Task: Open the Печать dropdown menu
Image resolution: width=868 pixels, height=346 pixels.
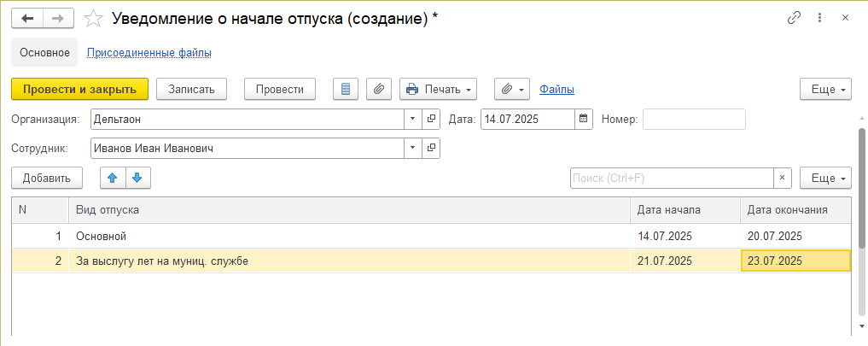Action: point(438,89)
